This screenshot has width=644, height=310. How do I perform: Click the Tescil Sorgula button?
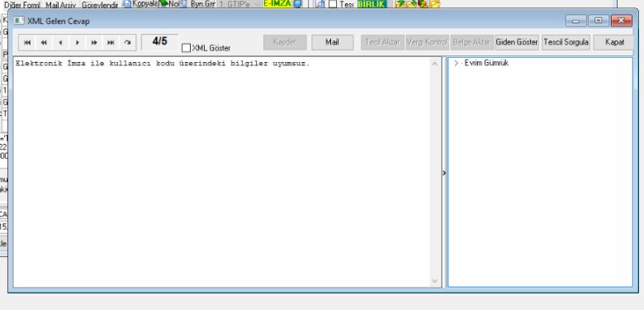click(566, 42)
